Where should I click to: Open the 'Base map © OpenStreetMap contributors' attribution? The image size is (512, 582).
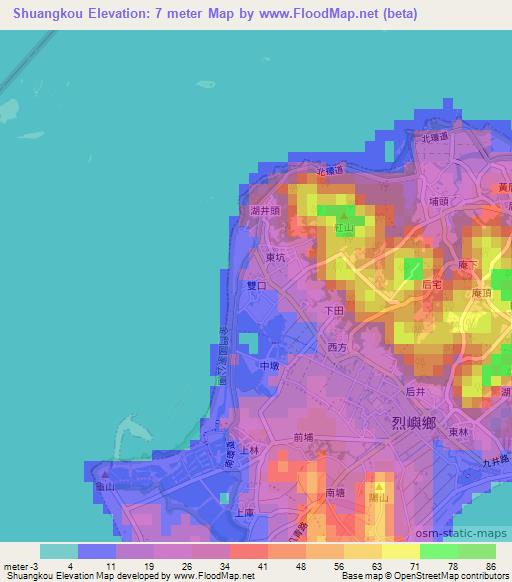(425, 576)
